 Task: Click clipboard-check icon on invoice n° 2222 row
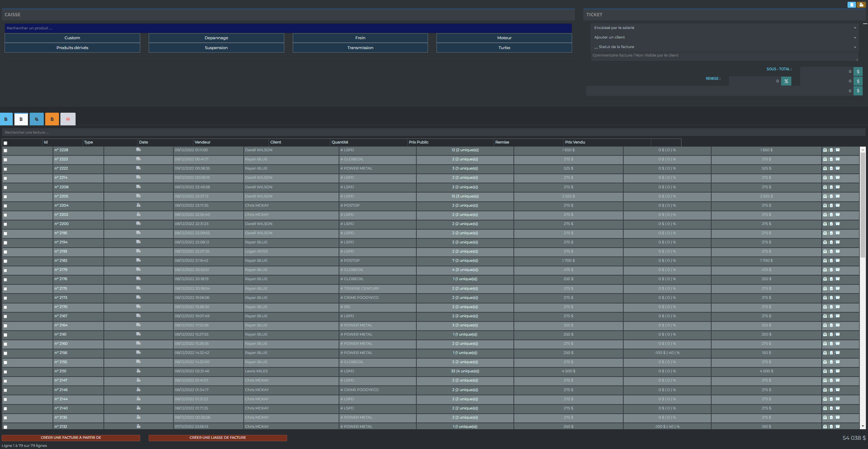pos(831,169)
